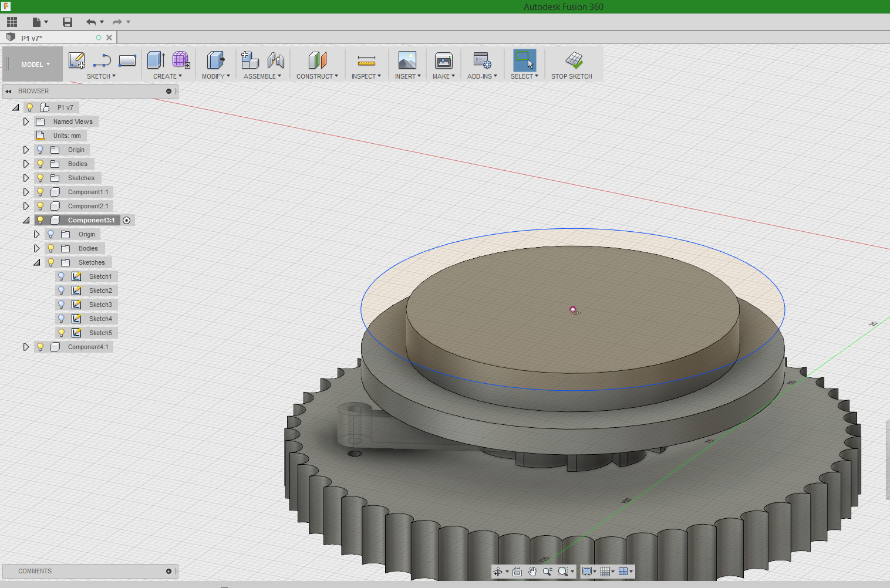This screenshot has height=588, width=890.
Task: Toggle visibility bulb for Component4:1
Action: (40, 347)
